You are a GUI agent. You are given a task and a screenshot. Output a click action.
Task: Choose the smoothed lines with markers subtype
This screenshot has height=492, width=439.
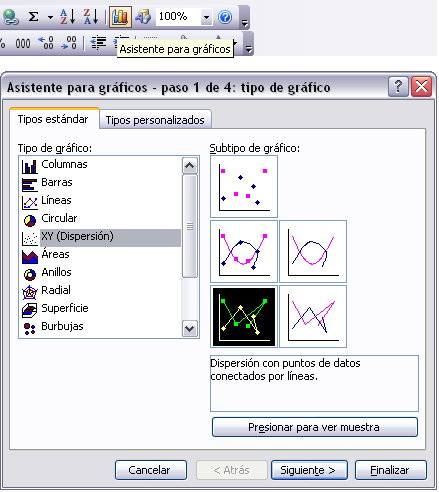244,251
